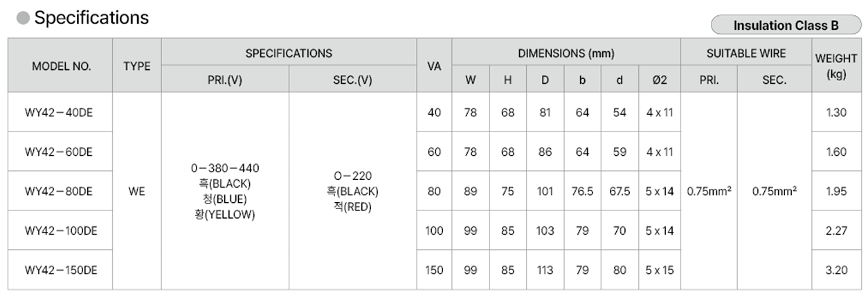
Task: Select the 3.20 weight value
Action: [x=836, y=271]
